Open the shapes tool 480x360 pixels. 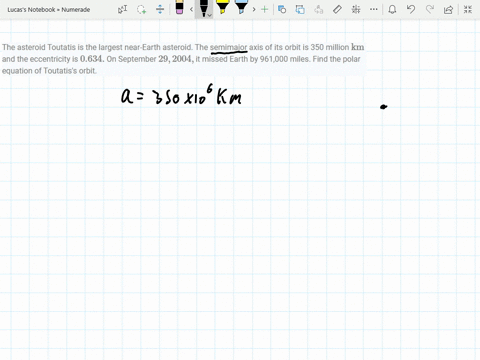tap(282, 9)
